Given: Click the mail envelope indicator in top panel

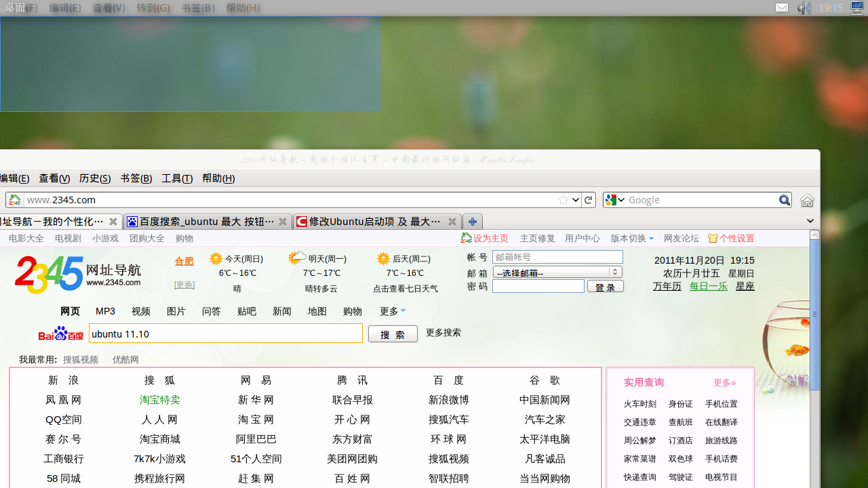Looking at the screenshot, I should 782,8.
